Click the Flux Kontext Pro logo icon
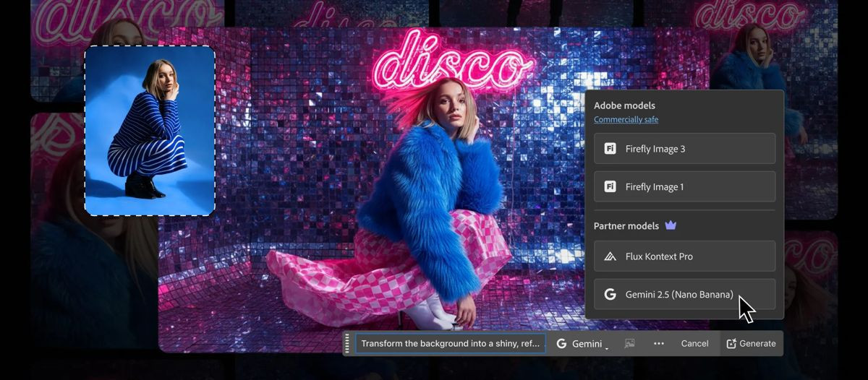The height and width of the screenshot is (380, 868). click(x=610, y=256)
